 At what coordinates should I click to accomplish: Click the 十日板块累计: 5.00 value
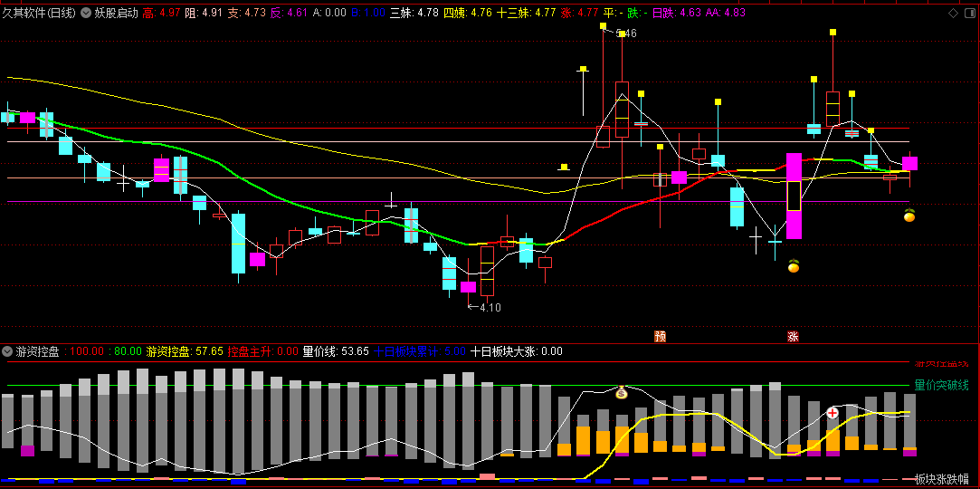[x=420, y=351]
